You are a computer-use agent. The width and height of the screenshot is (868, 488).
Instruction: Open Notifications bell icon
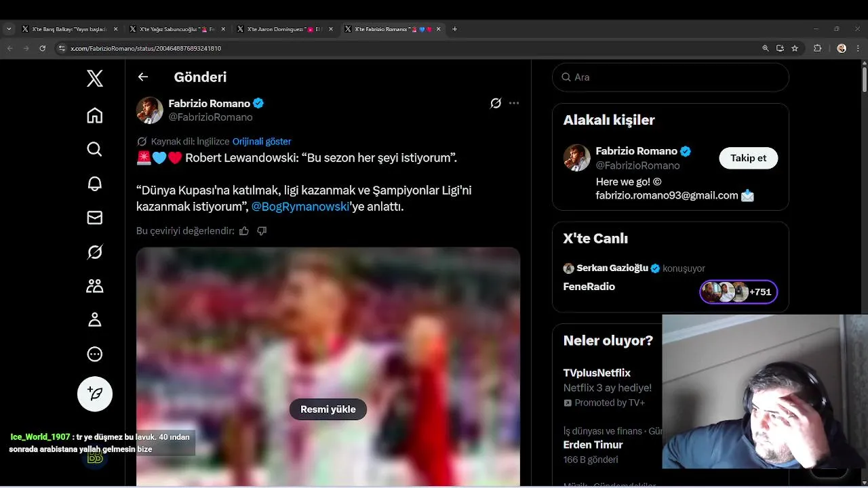tap(95, 184)
